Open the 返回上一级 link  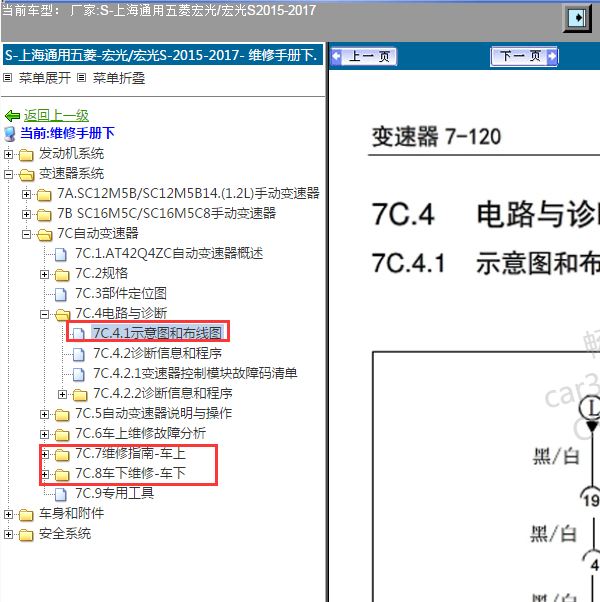click(56, 115)
